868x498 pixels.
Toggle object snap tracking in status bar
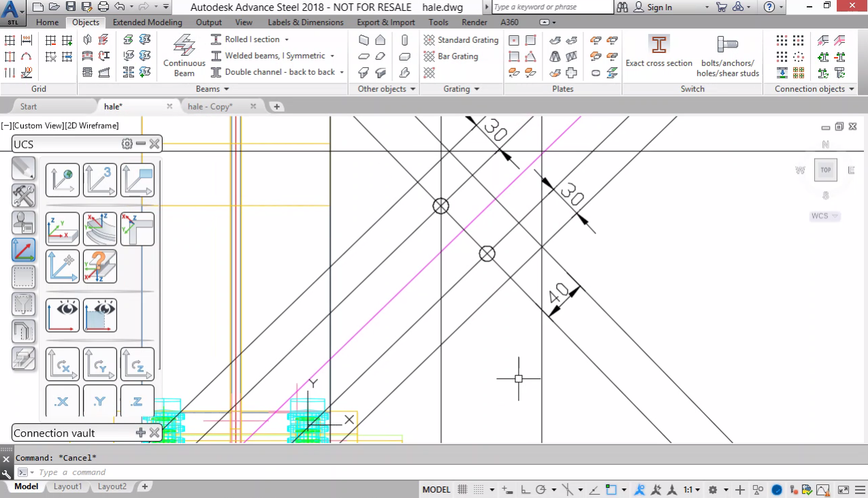coord(595,490)
